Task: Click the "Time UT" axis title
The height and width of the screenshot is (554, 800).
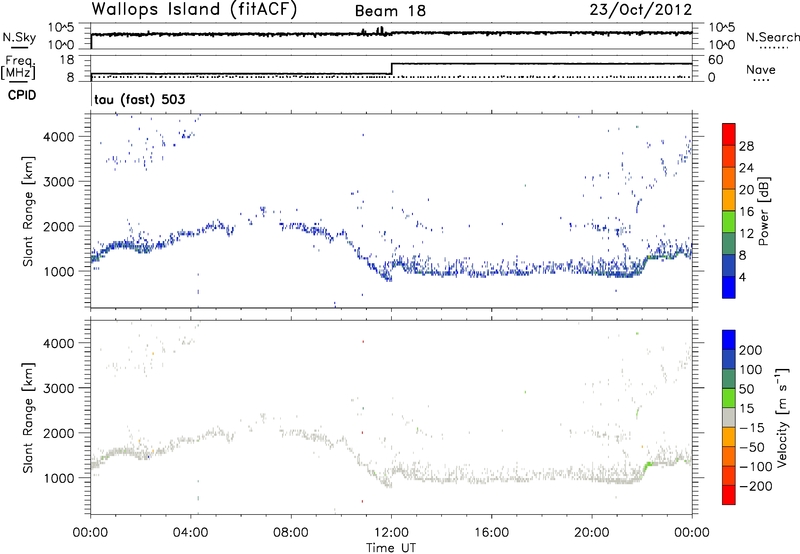Action: pos(391,548)
